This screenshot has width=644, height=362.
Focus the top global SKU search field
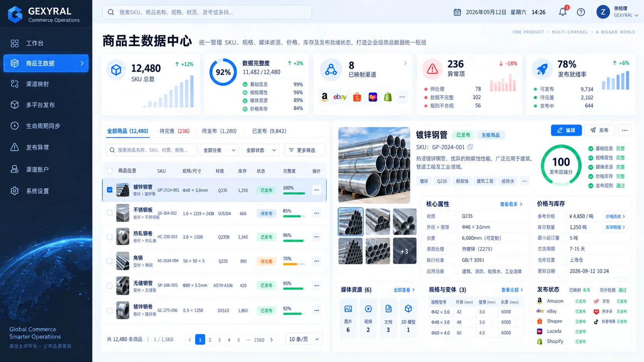(x=207, y=12)
